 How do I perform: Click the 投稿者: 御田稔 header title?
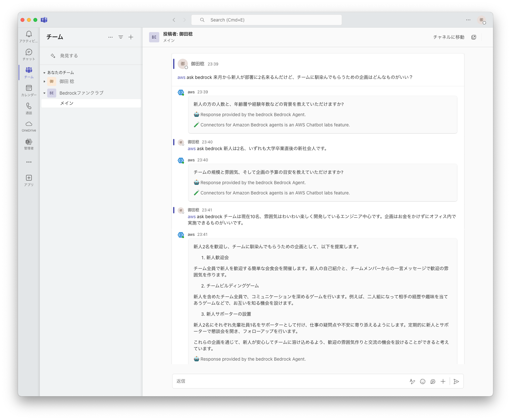pos(178,34)
